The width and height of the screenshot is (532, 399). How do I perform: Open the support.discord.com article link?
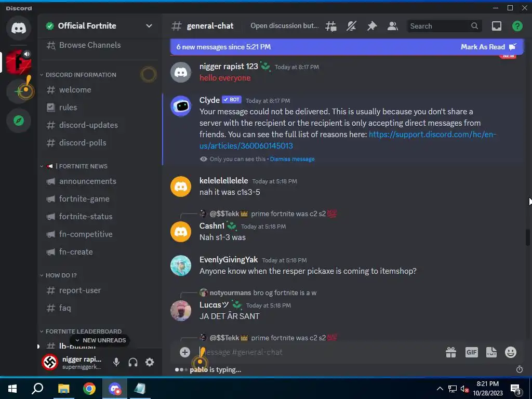348,140
